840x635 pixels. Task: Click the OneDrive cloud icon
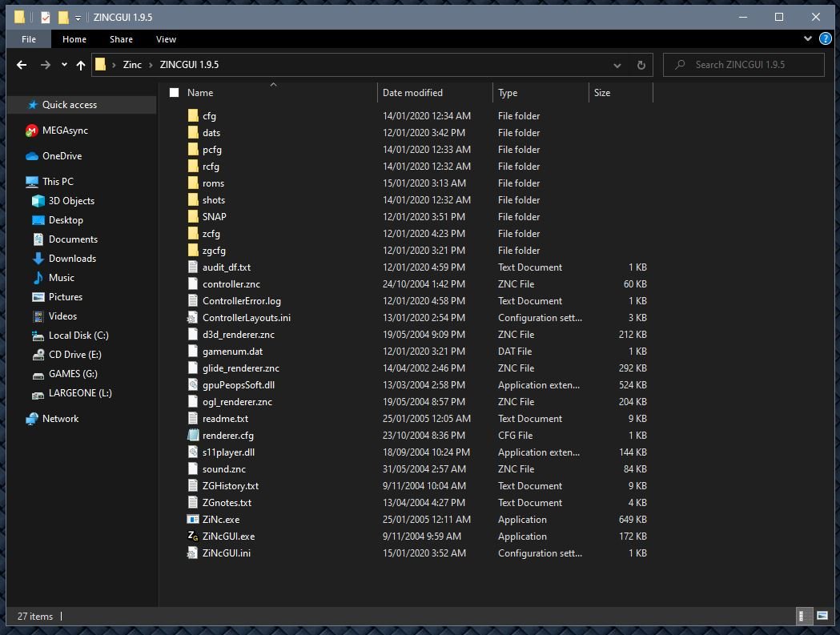coord(31,156)
